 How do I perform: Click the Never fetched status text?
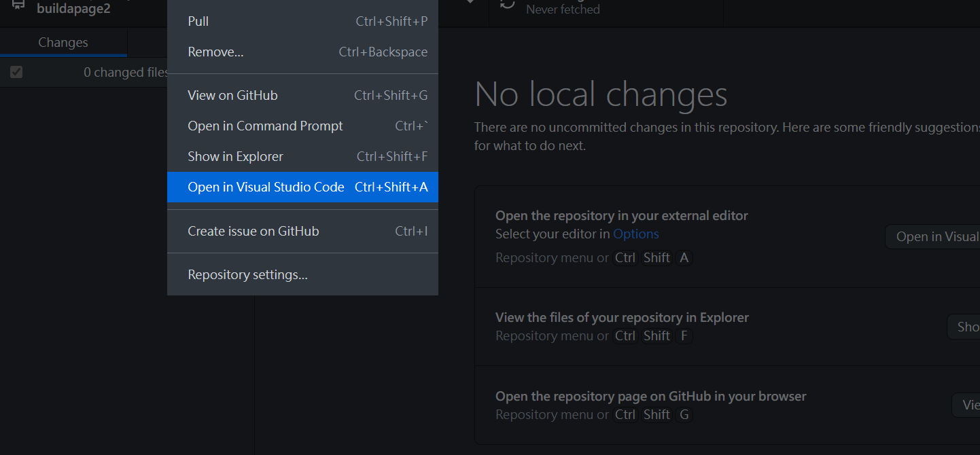pos(563,10)
